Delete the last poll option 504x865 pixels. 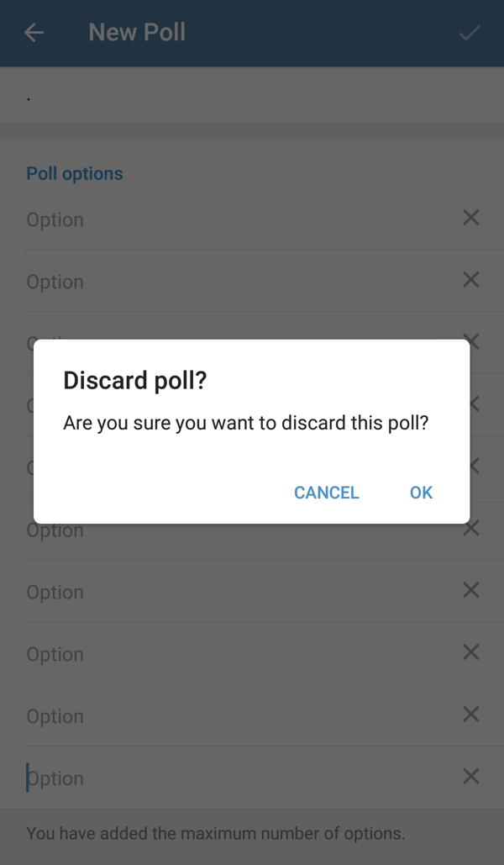470,777
